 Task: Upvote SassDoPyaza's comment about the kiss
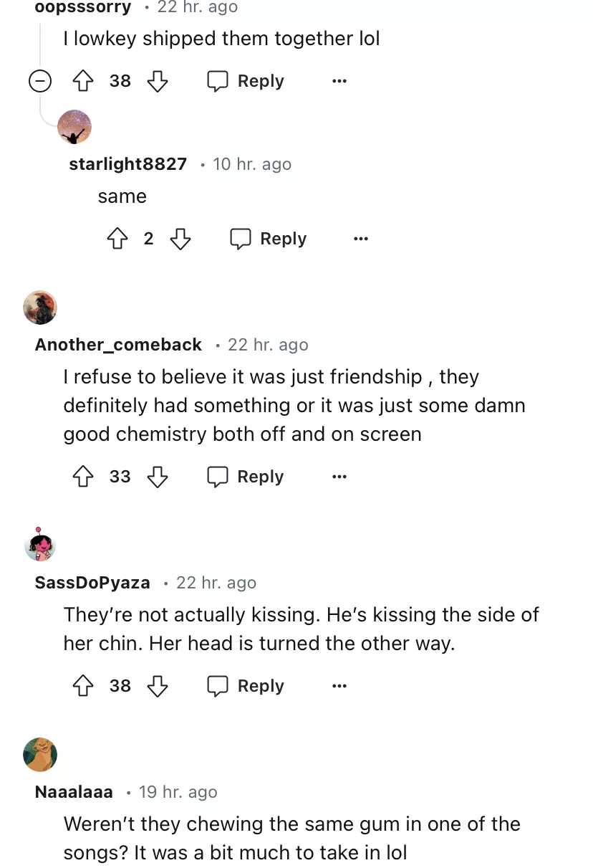pyautogui.click(x=84, y=686)
